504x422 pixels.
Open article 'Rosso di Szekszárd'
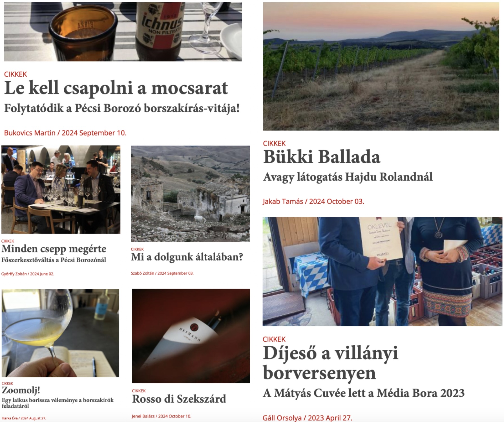pyautogui.click(x=179, y=399)
